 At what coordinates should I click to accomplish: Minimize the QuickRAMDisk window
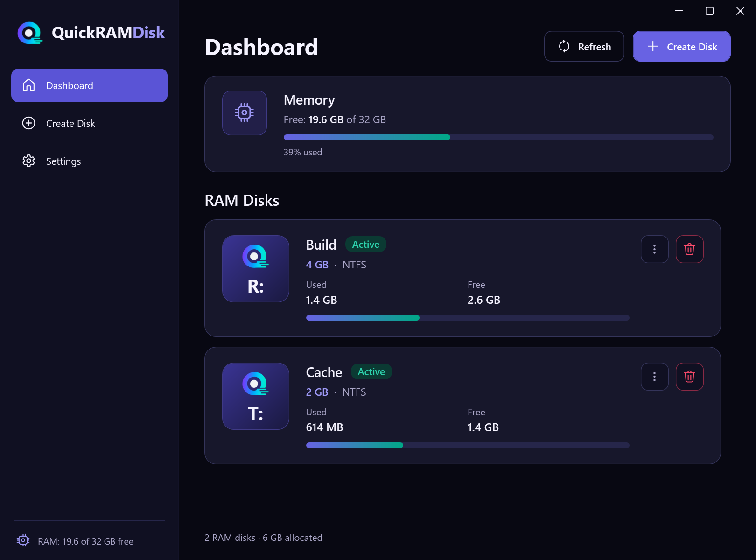pyautogui.click(x=679, y=11)
